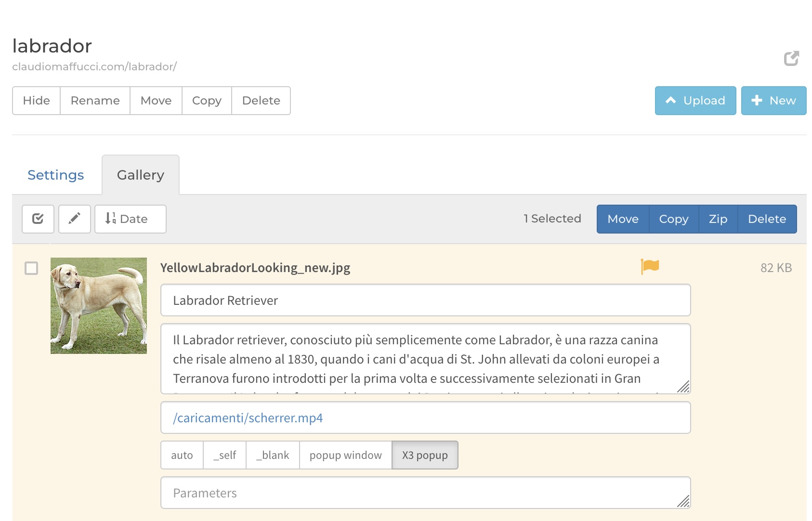The height and width of the screenshot is (521, 812).
Task: Click the select-all checkmark icon in gallery toolbar
Action: point(38,219)
